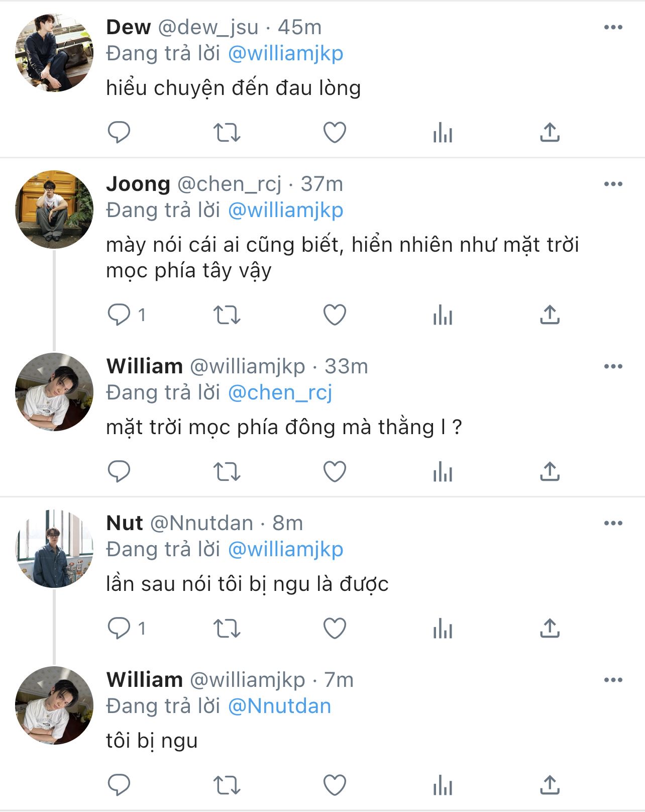Retweet Dew's reply about 'hiểu chuyện'
Screen dimensions: 645x812
coord(227,133)
